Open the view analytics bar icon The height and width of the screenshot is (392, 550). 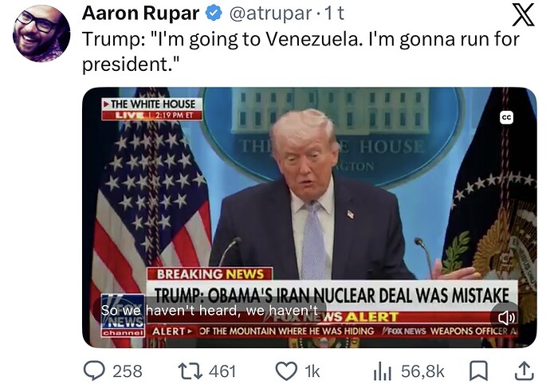(383, 371)
